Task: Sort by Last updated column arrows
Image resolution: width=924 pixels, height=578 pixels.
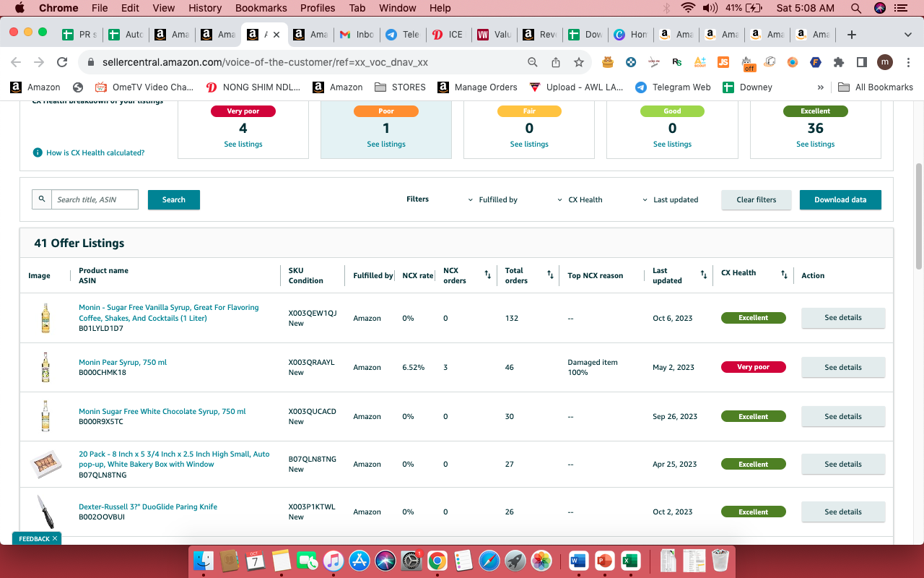Action: click(x=704, y=275)
